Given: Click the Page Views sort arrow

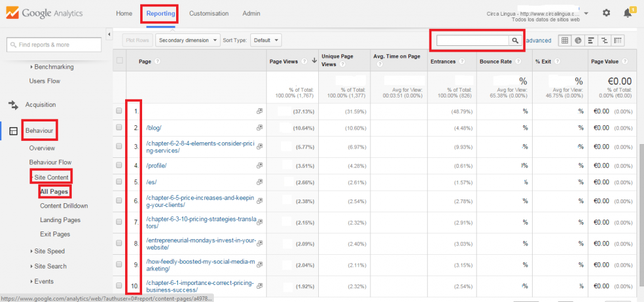Looking at the screenshot, I should click(x=314, y=61).
